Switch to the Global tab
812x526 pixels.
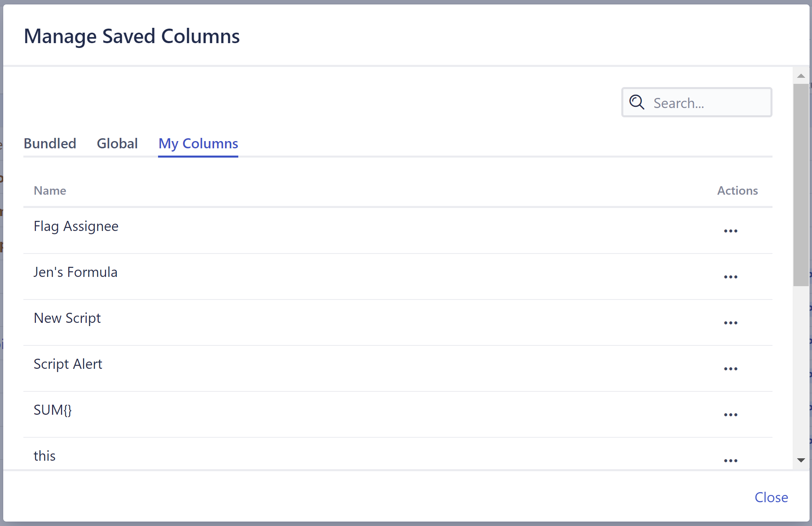point(117,143)
